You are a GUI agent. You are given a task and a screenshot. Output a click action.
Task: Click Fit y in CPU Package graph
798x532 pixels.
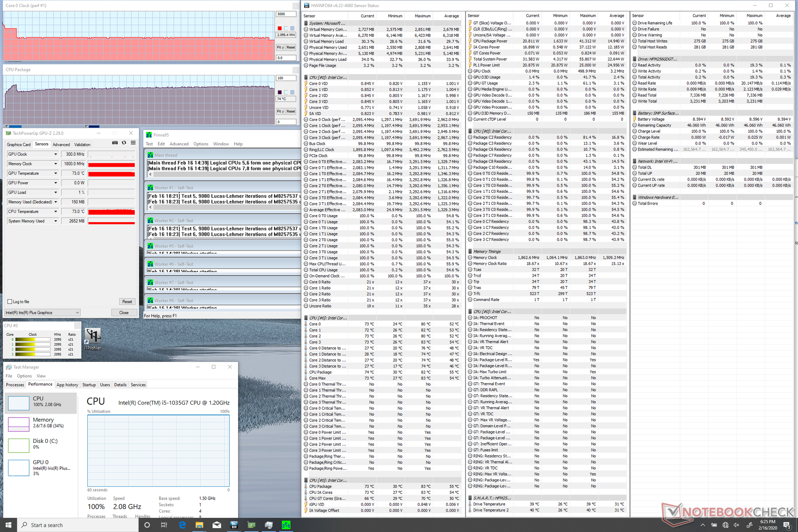coord(280,111)
